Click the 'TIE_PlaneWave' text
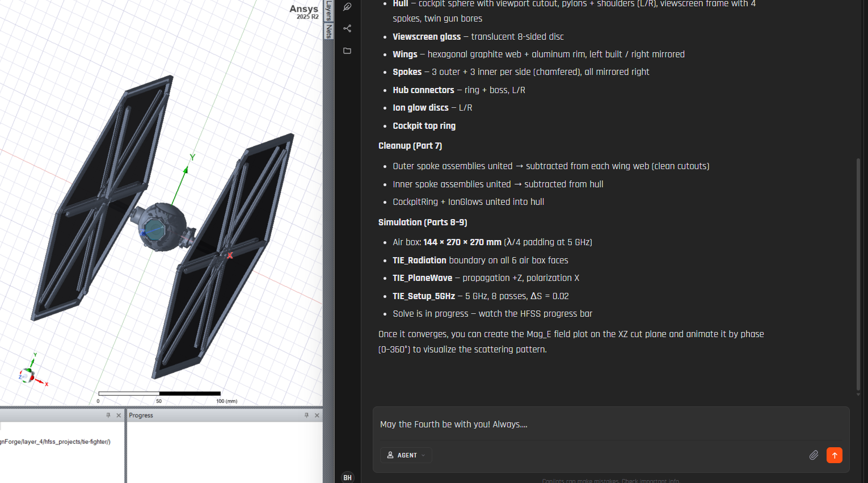Viewport: 868px width, 483px height. click(x=422, y=278)
